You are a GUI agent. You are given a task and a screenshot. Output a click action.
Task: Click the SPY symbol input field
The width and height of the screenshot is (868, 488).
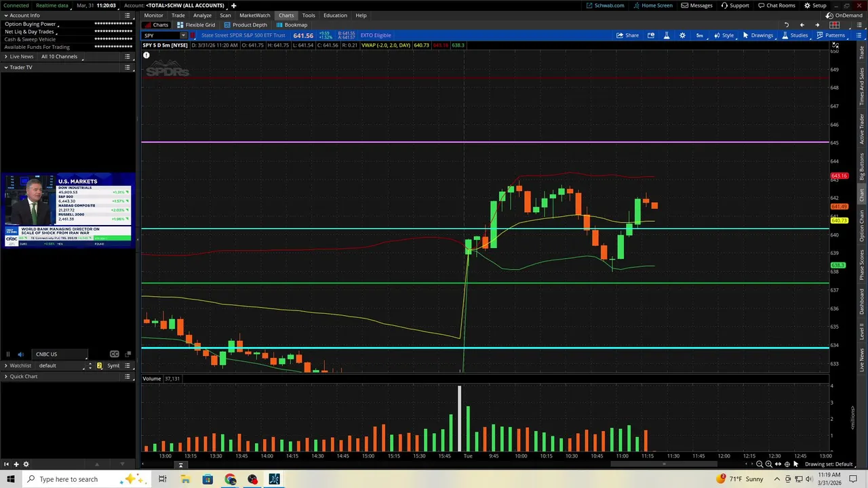(x=160, y=35)
